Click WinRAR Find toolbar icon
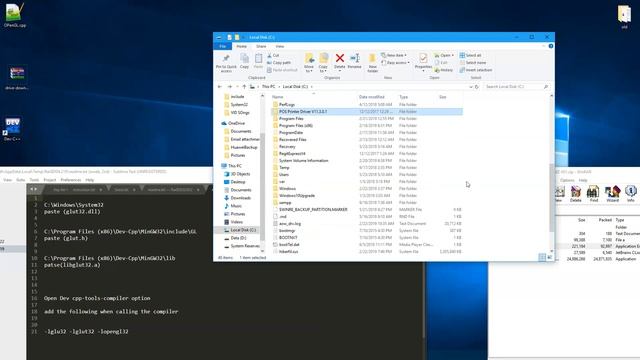 (x=593, y=193)
